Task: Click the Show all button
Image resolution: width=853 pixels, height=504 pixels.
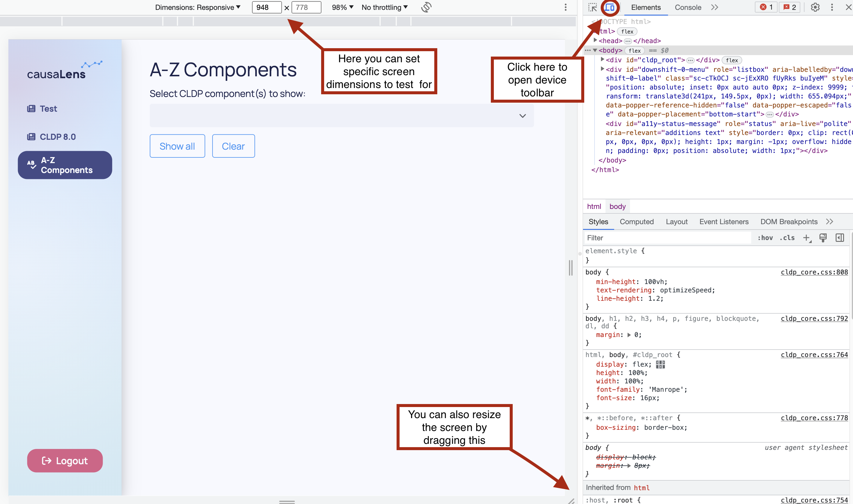Action: pyautogui.click(x=177, y=146)
